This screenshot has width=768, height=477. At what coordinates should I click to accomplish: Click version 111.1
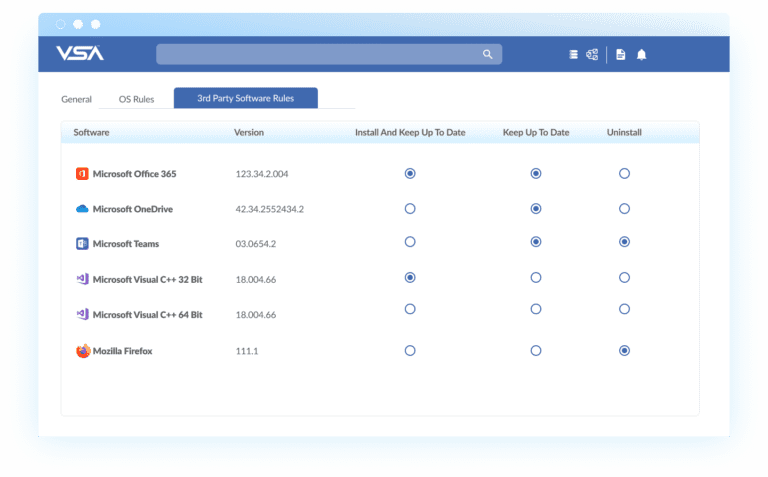tap(247, 351)
